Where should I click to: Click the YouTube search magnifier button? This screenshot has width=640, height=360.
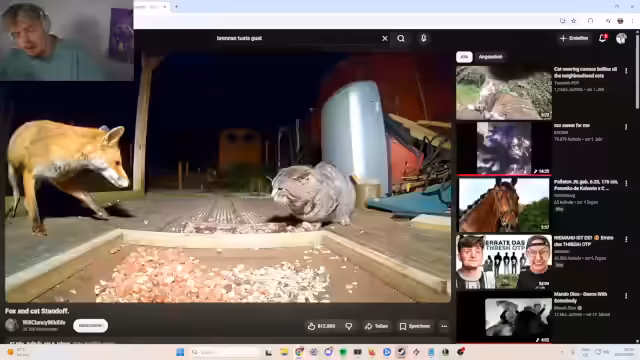[401, 38]
